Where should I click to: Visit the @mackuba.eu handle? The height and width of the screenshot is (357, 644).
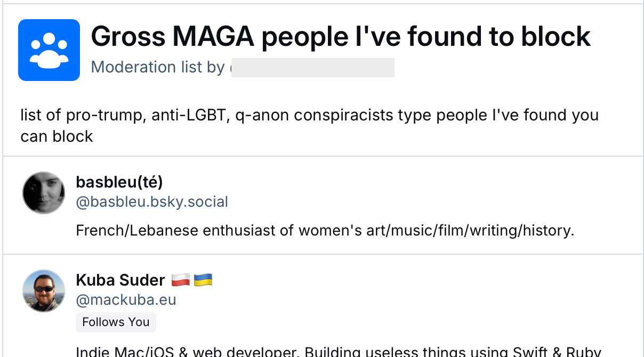click(126, 300)
